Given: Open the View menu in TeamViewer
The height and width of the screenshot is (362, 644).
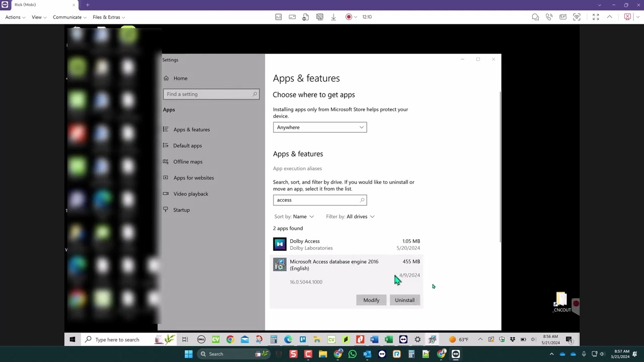Looking at the screenshot, I should point(39,17).
